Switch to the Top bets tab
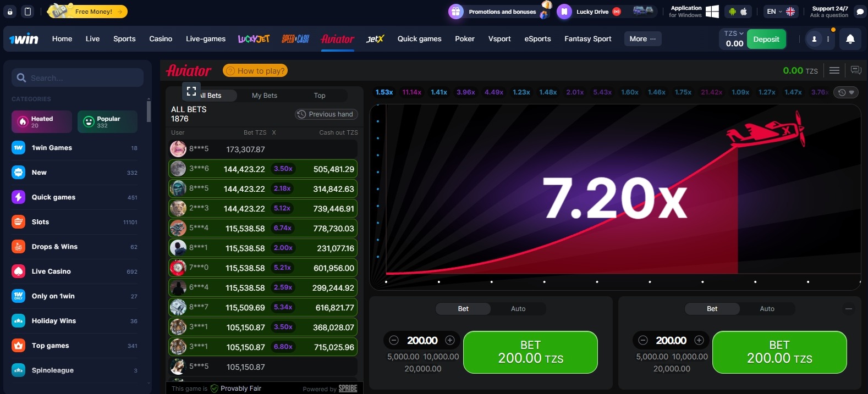Image resolution: width=868 pixels, height=394 pixels. [x=320, y=96]
